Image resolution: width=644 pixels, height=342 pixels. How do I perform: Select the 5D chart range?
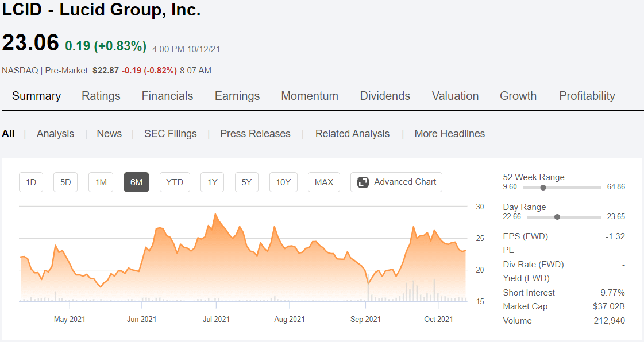(65, 182)
